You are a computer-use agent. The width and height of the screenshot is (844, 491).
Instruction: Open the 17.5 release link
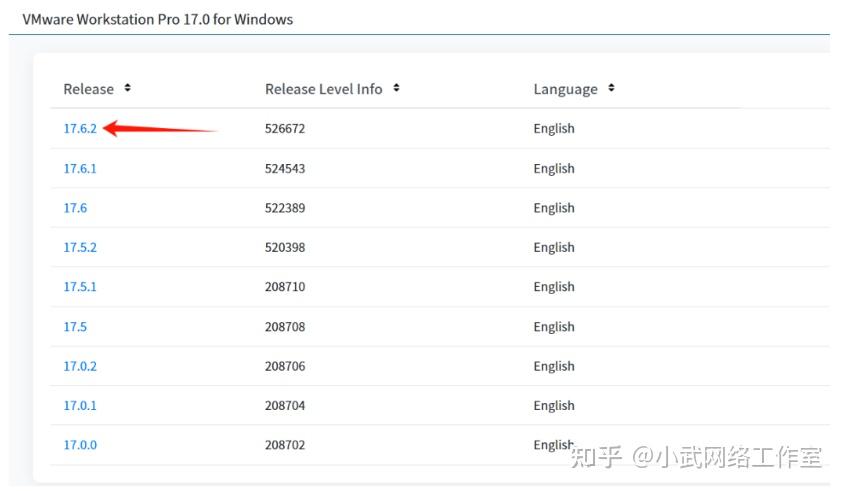[75, 327]
